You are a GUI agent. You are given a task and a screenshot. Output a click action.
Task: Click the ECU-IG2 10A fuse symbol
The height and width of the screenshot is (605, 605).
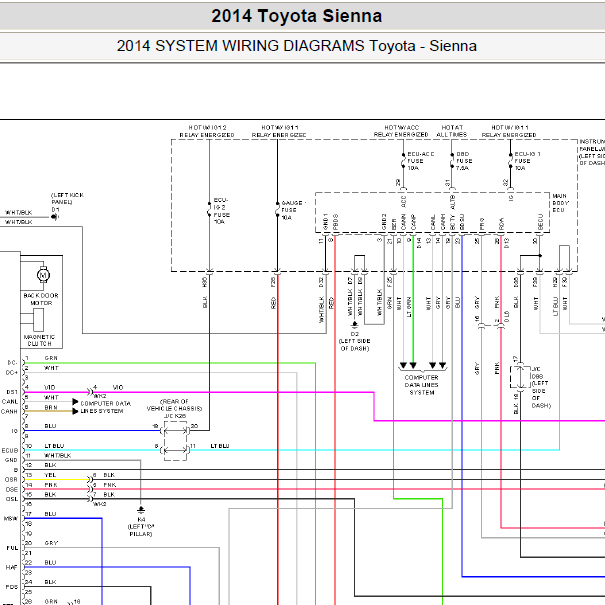210,209
